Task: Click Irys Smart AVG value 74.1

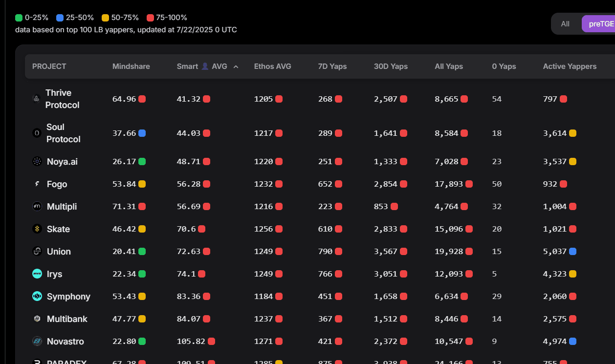Action: click(186, 274)
